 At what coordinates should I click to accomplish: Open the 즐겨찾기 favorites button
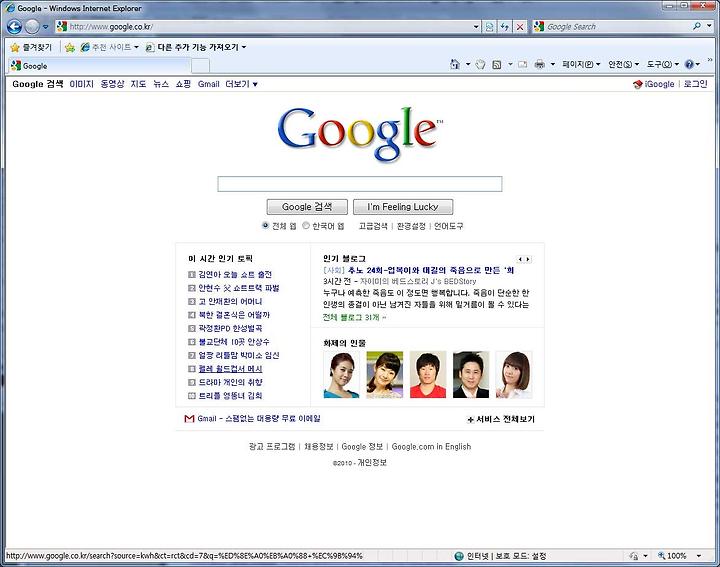31,47
